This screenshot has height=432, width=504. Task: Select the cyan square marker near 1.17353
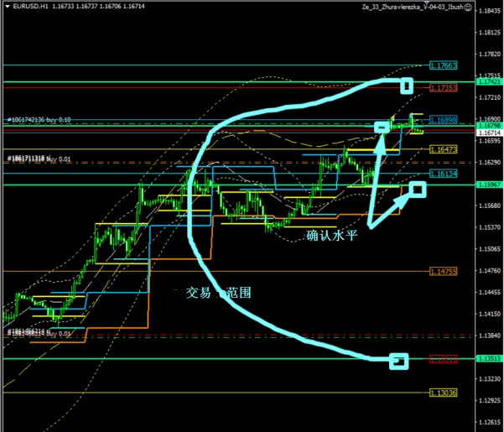pyautogui.click(x=408, y=85)
